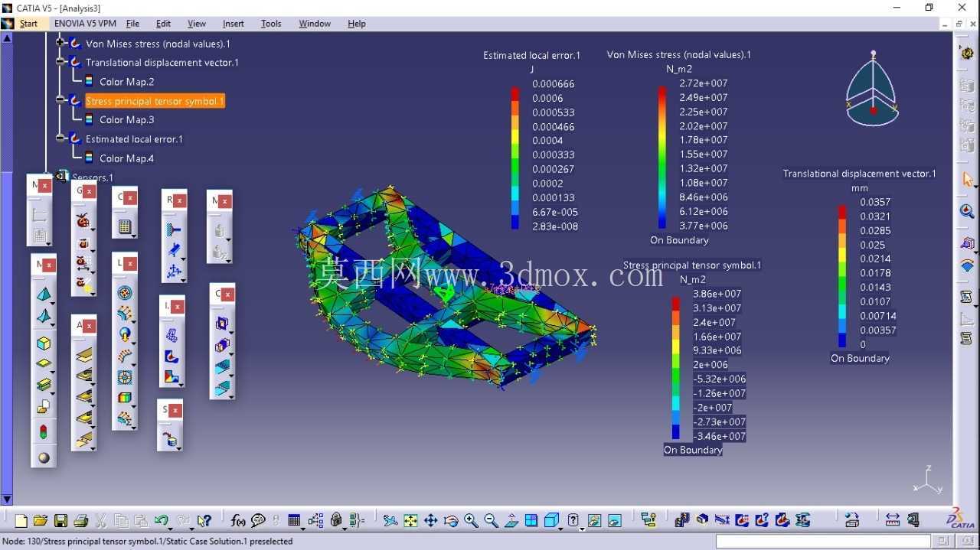The width and height of the screenshot is (980, 550).
Task: Click the sphere material icon
Action: [x=44, y=457]
